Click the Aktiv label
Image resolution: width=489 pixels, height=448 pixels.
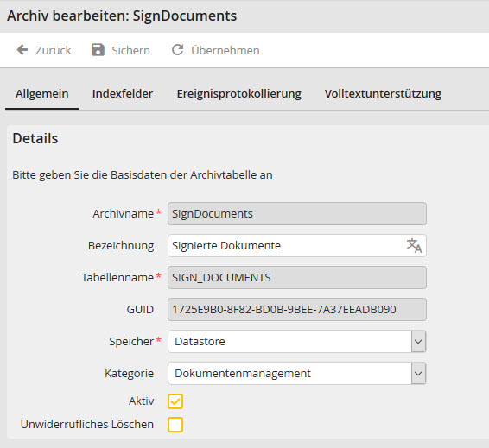(142, 401)
